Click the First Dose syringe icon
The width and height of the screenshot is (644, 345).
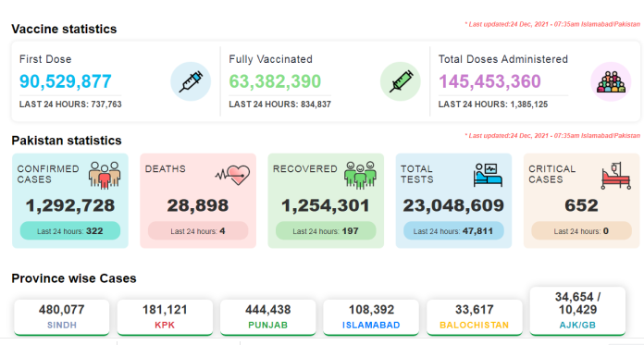click(191, 81)
